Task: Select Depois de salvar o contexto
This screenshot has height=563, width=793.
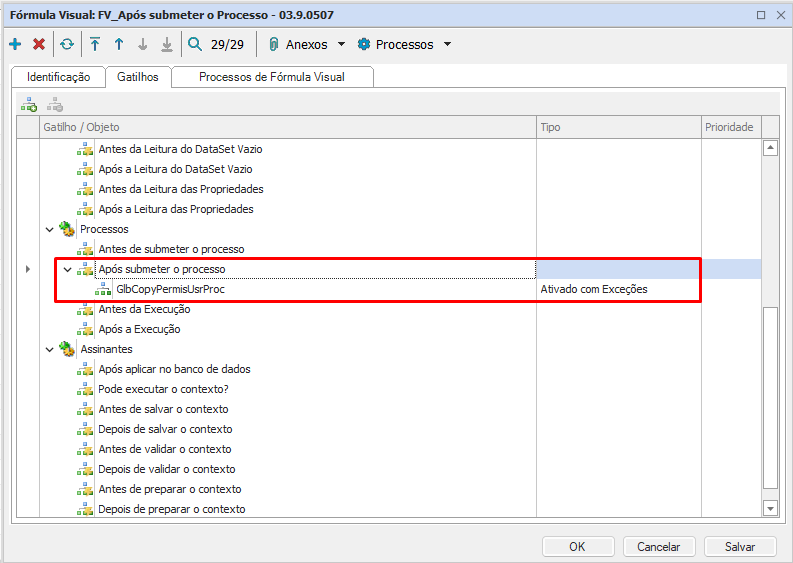Action: (165, 429)
